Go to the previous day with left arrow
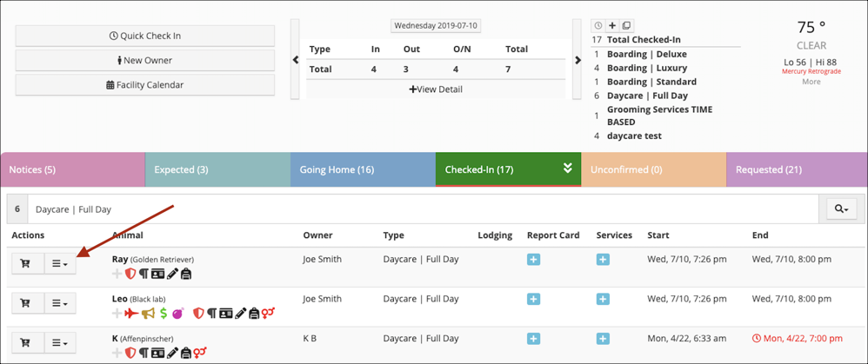The image size is (868, 364). click(x=295, y=60)
